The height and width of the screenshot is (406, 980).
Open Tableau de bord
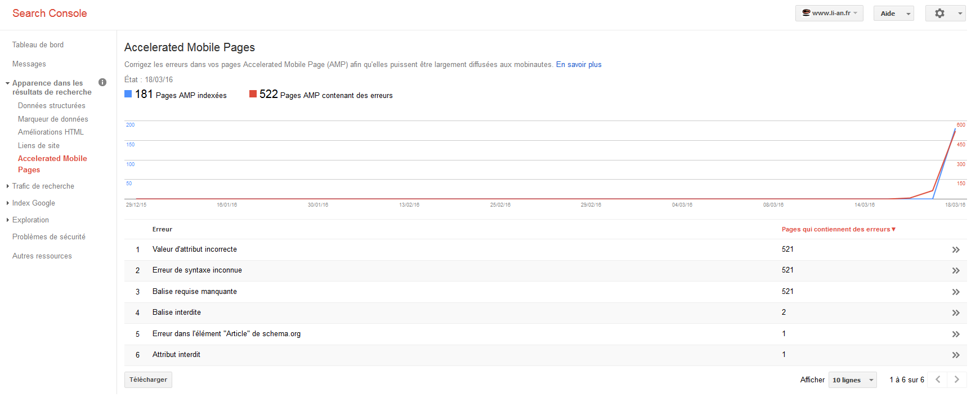(x=38, y=44)
